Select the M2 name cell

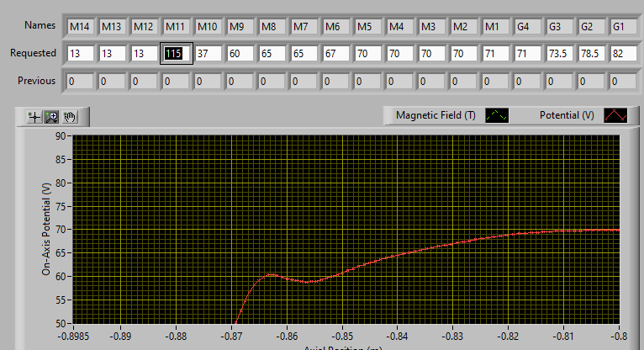(x=464, y=27)
